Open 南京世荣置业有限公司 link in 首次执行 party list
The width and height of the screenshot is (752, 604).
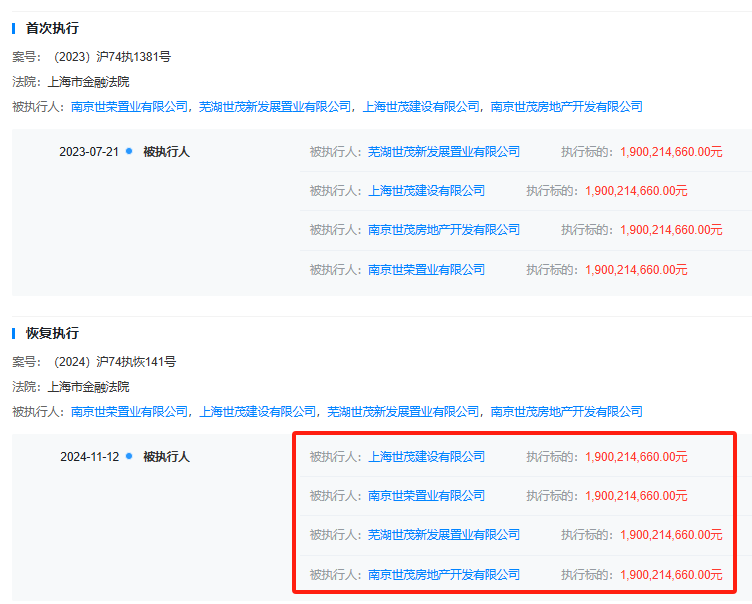[x=129, y=107]
